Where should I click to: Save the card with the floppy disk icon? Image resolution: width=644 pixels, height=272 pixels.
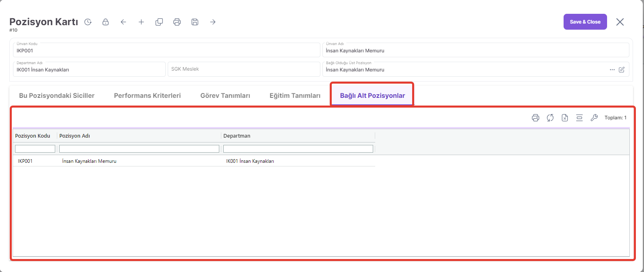pyautogui.click(x=195, y=22)
